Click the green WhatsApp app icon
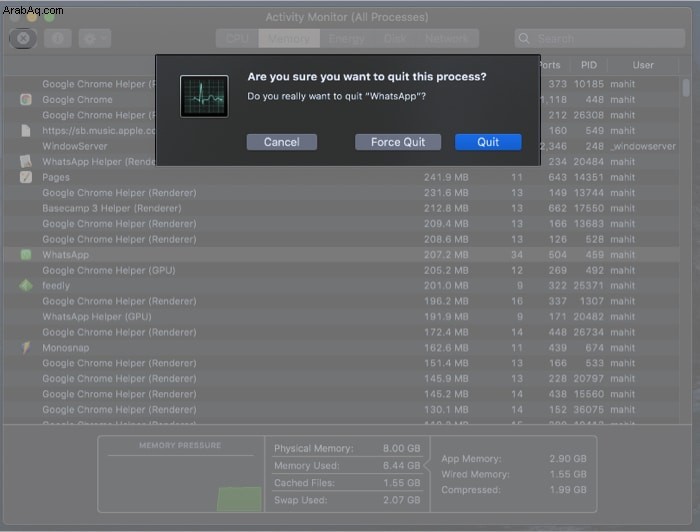Viewport: 700px width, 532px height. (26, 255)
